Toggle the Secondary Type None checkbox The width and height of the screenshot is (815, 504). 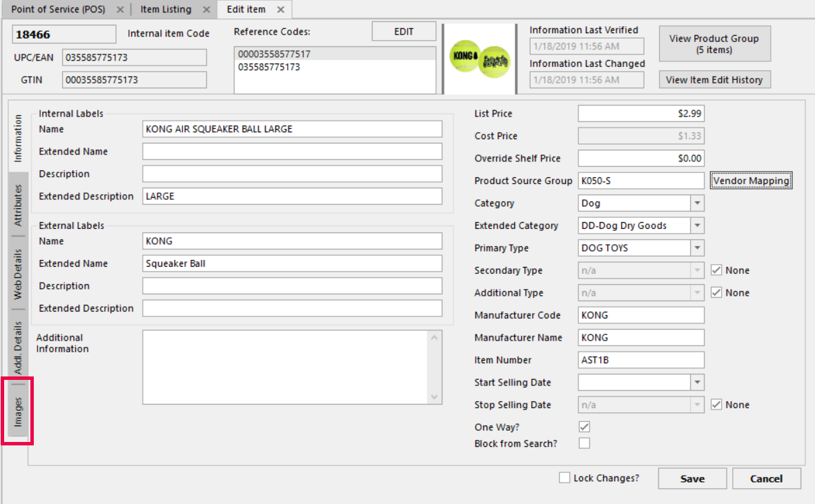click(716, 270)
